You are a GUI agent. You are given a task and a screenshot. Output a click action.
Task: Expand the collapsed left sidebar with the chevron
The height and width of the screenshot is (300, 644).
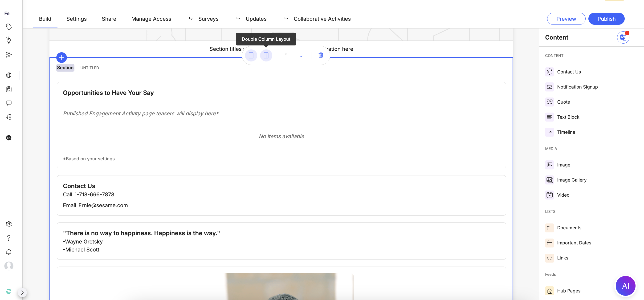click(x=22, y=292)
